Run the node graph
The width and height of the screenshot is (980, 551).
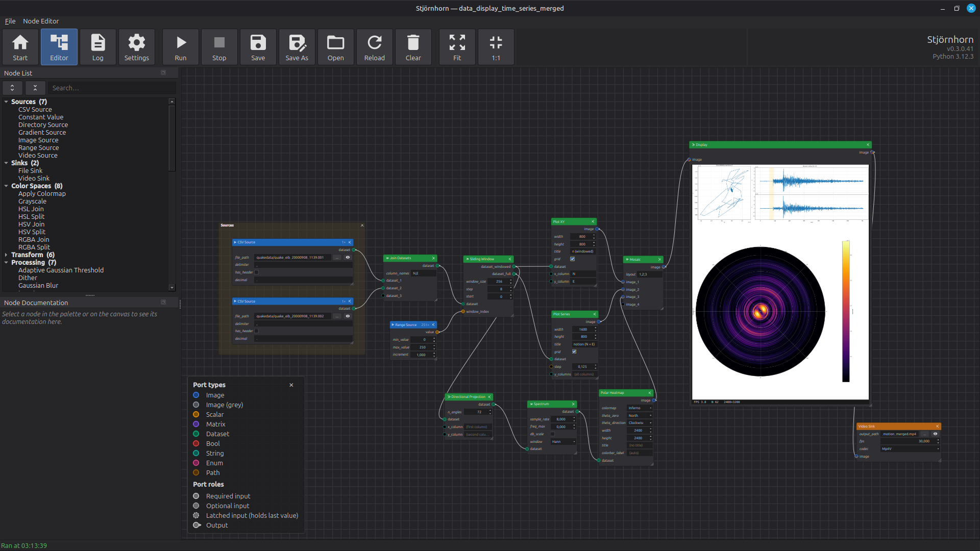pos(181,47)
